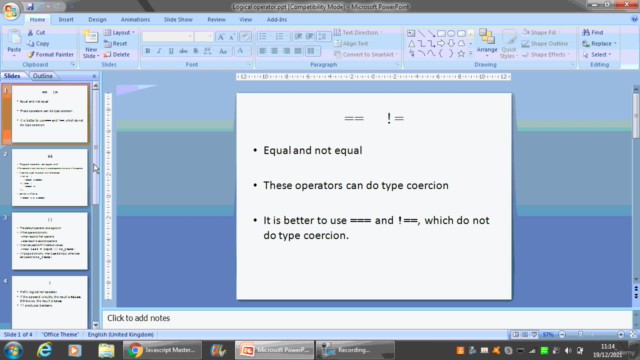This screenshot has width=640, height=360.
Task: Click the Office Button logo
Action: 11,11
